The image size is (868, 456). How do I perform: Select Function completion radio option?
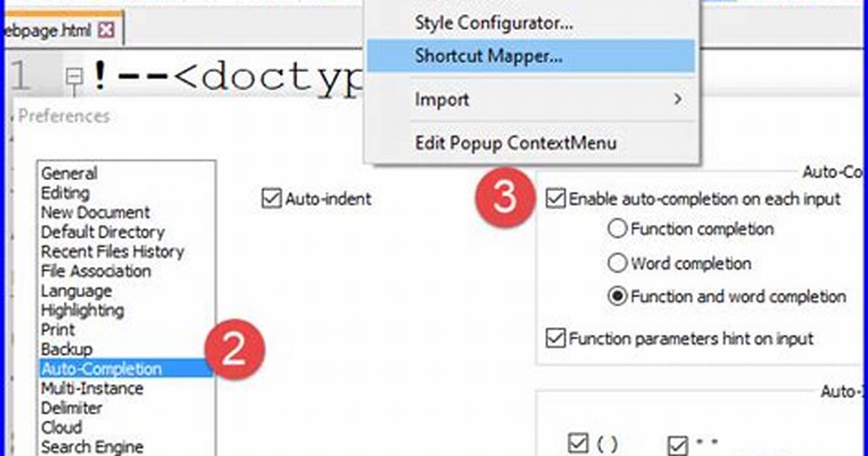point(617,229)
